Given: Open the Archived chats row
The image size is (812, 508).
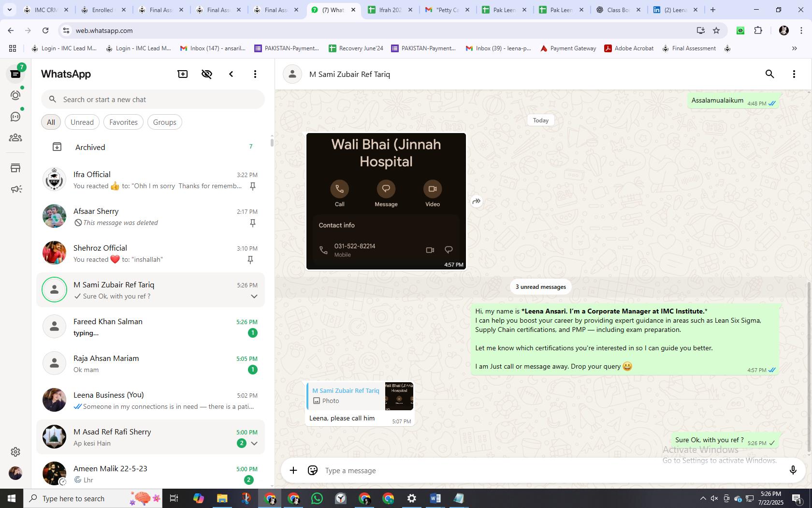Looking at the screenshot, I should click(x=151, y=147).
